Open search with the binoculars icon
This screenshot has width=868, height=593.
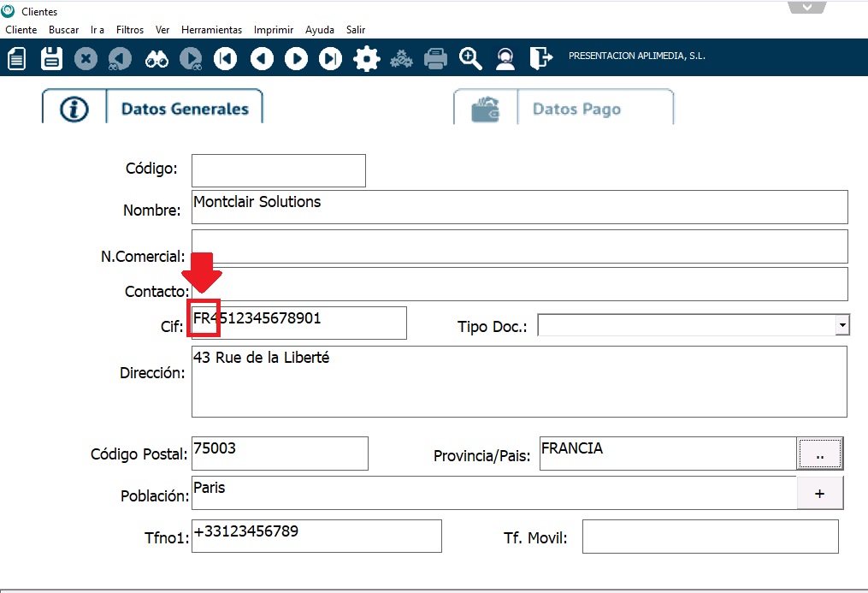point(156,59)
